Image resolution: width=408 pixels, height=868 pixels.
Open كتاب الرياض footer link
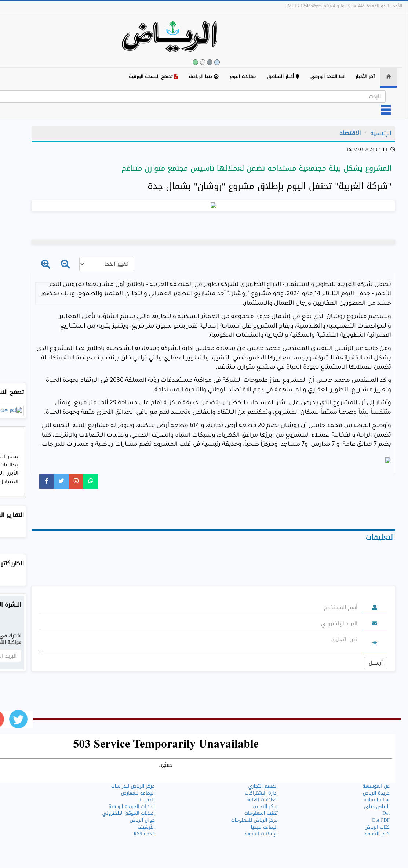pyautogui.click(x=377, y=827)
